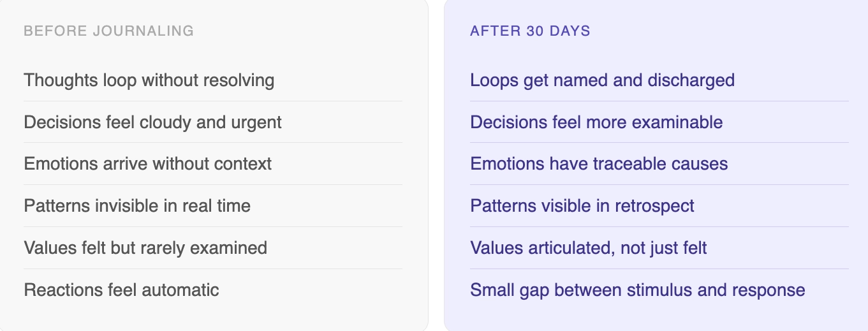Select 'Thoughts loop without resolving' row
The width and height of the screenshot is (868, 331).
tap(149, 80)
